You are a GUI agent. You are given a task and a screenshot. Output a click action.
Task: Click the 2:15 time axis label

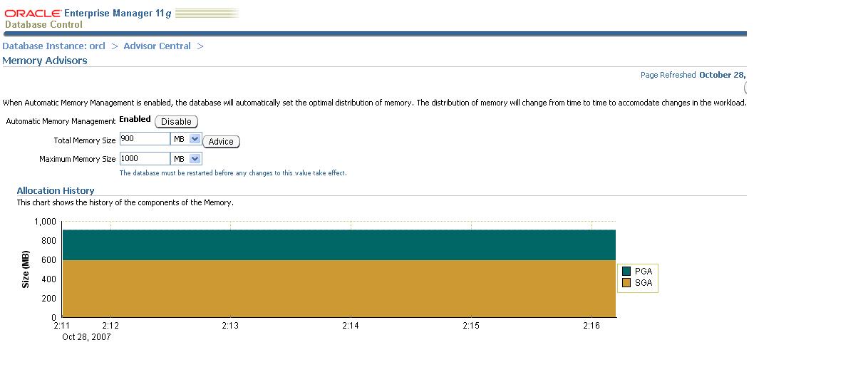(x=470, y=326)
